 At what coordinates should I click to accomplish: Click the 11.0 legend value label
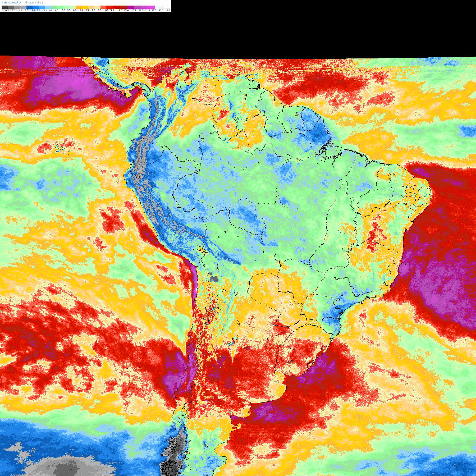point(141,10)
